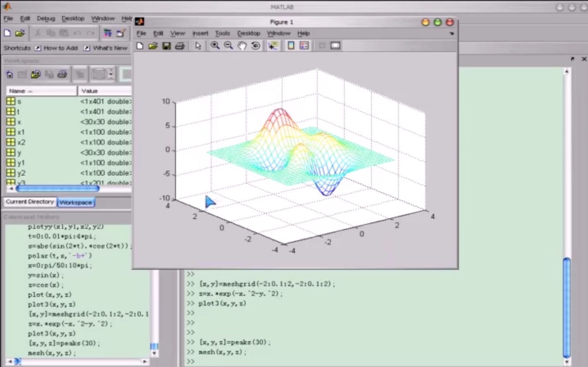Open the workspace plot selector dropdown arrow
588x367 pixels.
click(111, 74)
